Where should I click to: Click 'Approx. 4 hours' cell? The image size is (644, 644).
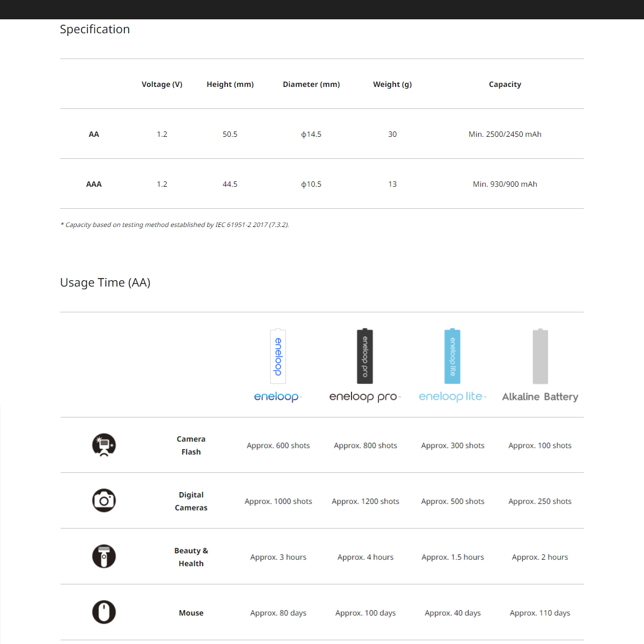365,557
